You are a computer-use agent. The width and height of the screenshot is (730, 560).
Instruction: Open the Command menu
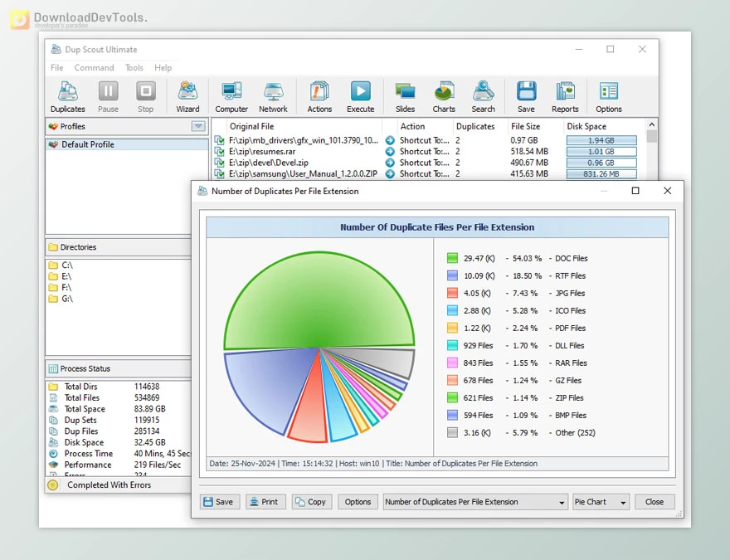pos(94,67)
